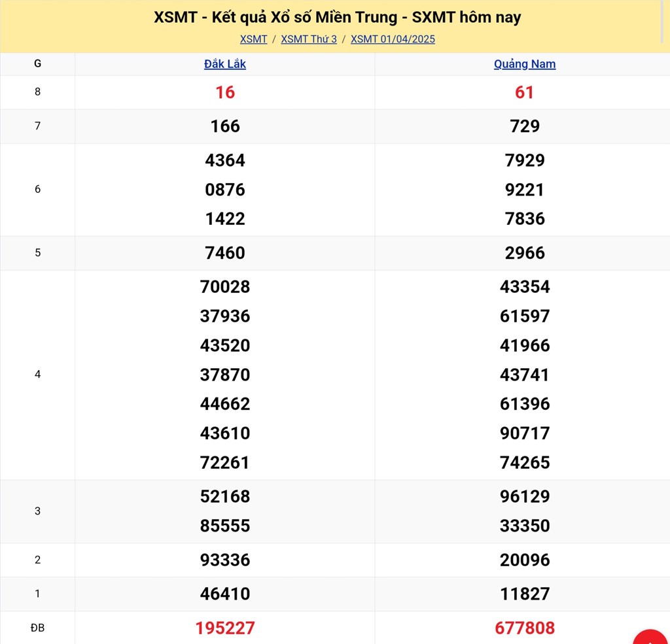Click the ĐB row label
This screenshot has height=644, width=670.
[x=37, y=628]
